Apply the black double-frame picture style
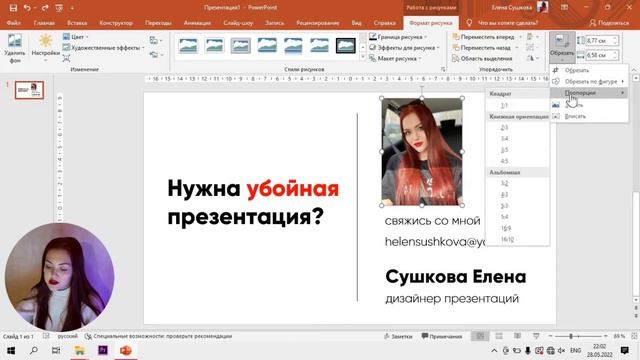 click(345, 46)
